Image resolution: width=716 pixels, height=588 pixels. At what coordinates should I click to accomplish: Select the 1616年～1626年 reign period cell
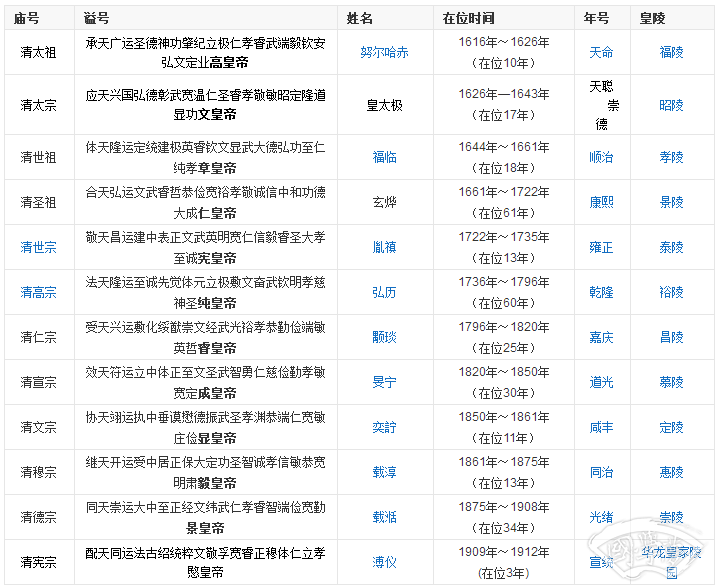tap(504, 52)
